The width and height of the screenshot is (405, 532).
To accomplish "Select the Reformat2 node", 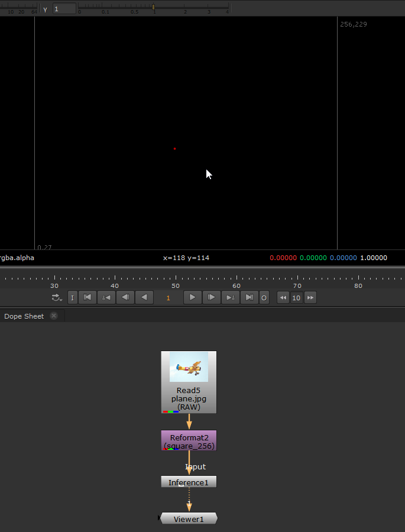I will tap(189, 440).
